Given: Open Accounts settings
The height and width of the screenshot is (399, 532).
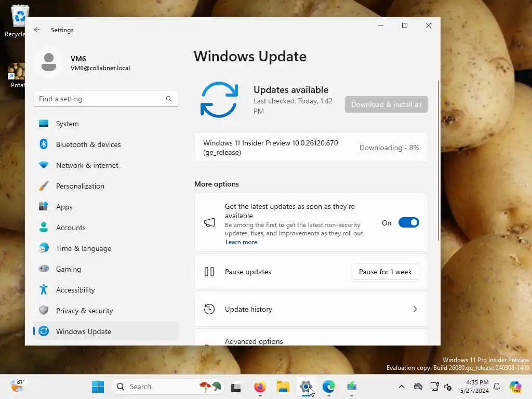Looking at the screenshot, I should [106, 228].
